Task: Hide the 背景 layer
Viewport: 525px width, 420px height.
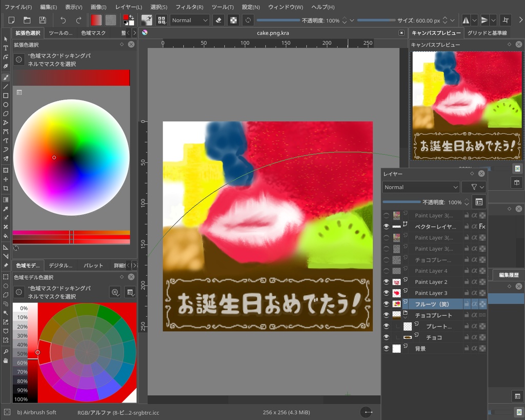Action: [387, 348]
